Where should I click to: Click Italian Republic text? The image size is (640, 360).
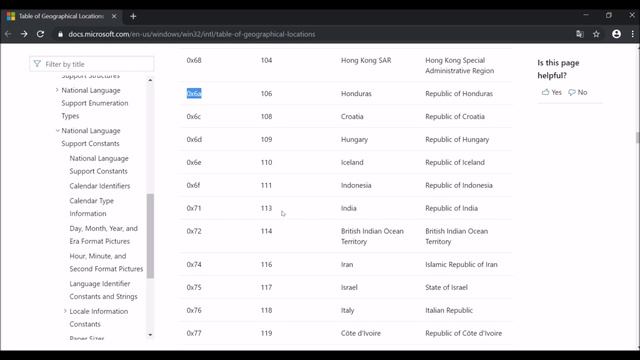pos(449,310)
